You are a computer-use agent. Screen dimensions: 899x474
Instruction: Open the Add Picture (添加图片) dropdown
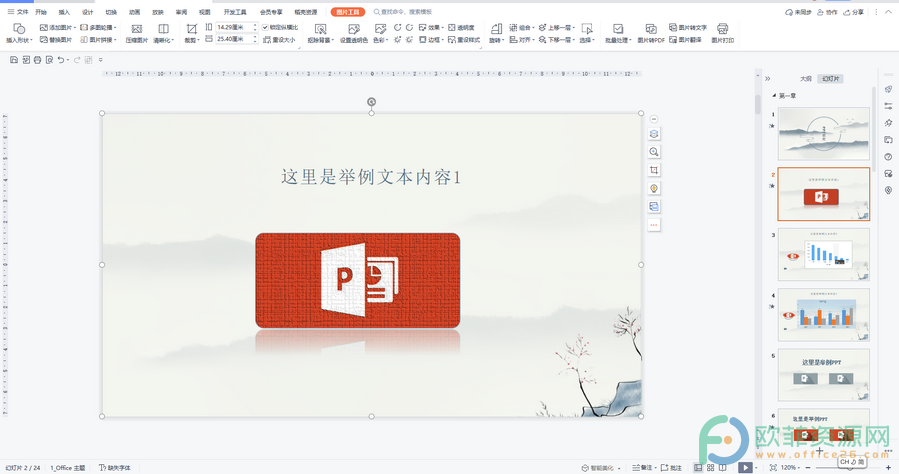click(x=58, y=27)
